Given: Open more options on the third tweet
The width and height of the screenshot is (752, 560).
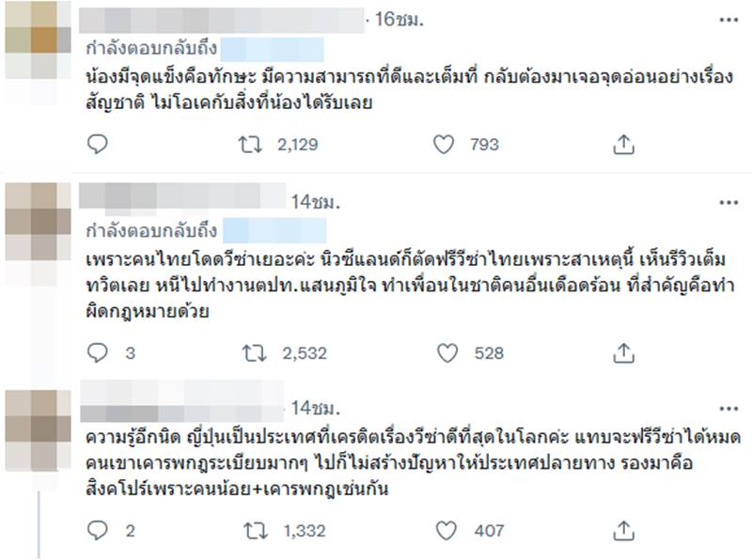Looking at the screenshot, I should coord(728,408).
